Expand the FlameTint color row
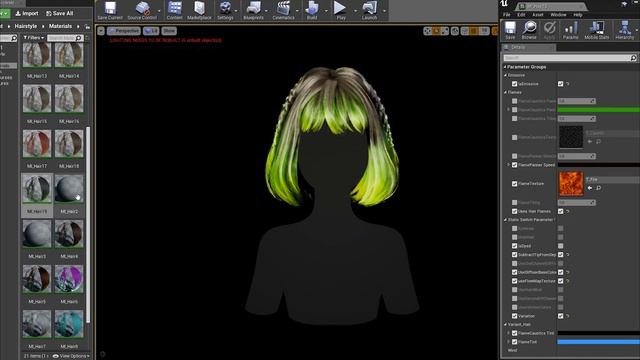The height and width of the screenshot is (360, 640). pyautogui.click(x=509, y=342)
